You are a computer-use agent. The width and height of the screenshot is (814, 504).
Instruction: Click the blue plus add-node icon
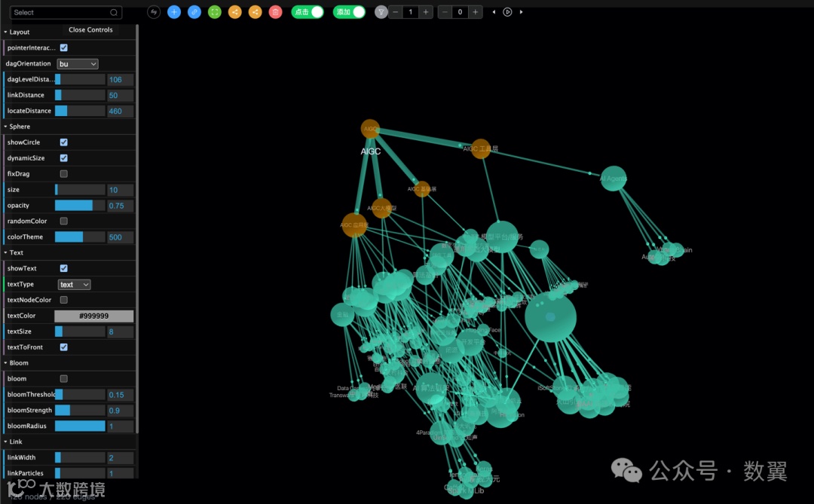coord(174,12)
